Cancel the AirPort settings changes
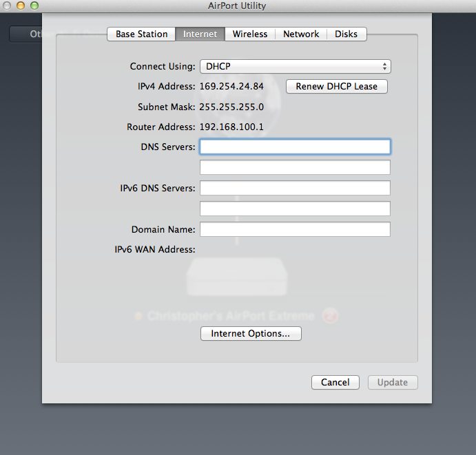476x455 pixels. tap(335, 383)
